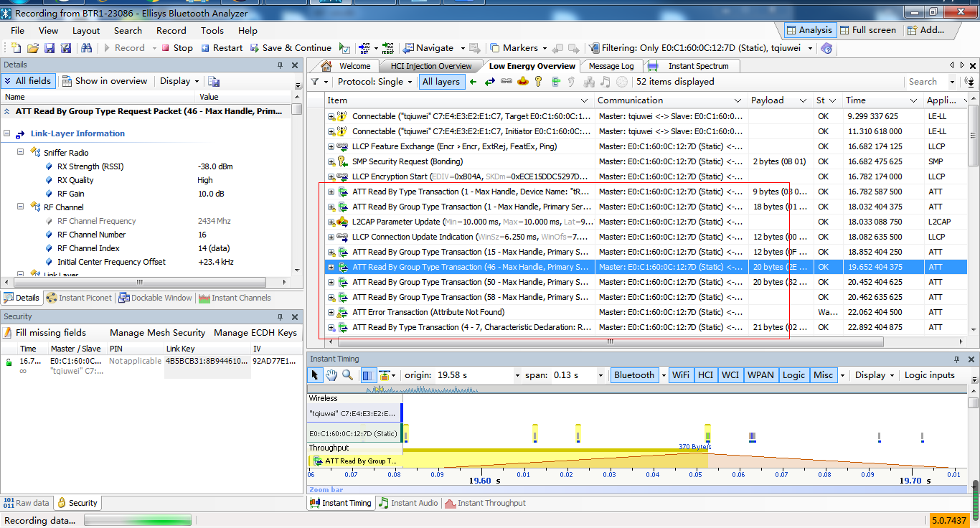
Task: Click the reset filter icon
Action: [387, 48]
